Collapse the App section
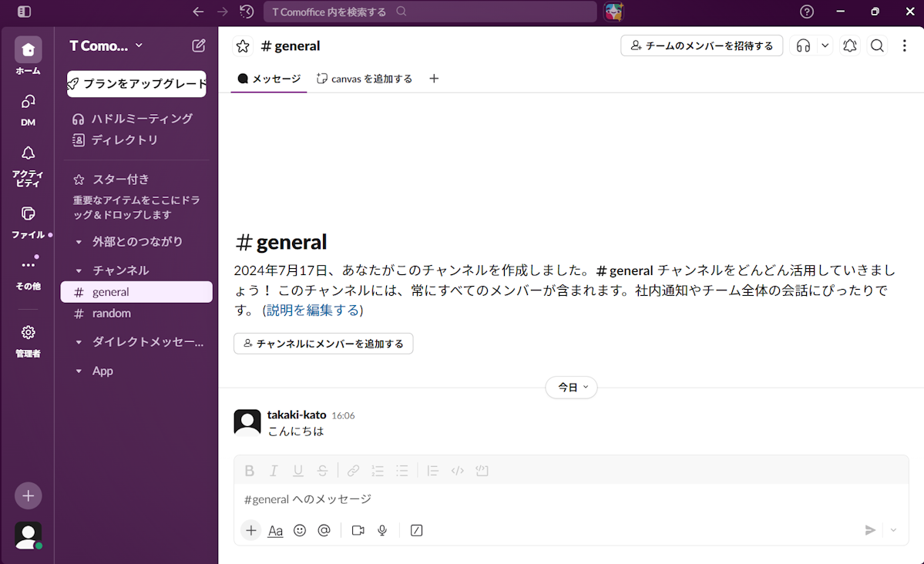Screen dimensions: 924x564 point(79,371)
